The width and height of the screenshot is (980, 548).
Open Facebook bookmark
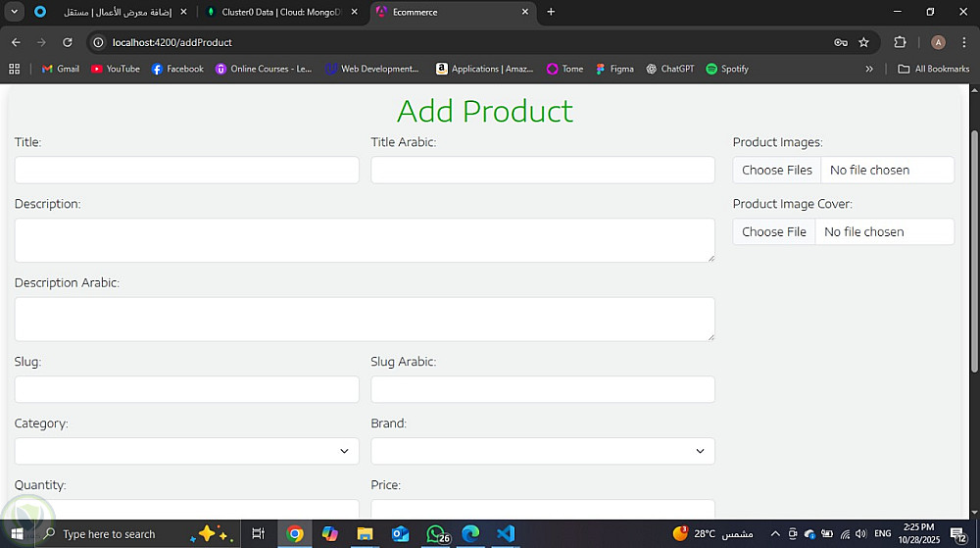tap(177, 69)
